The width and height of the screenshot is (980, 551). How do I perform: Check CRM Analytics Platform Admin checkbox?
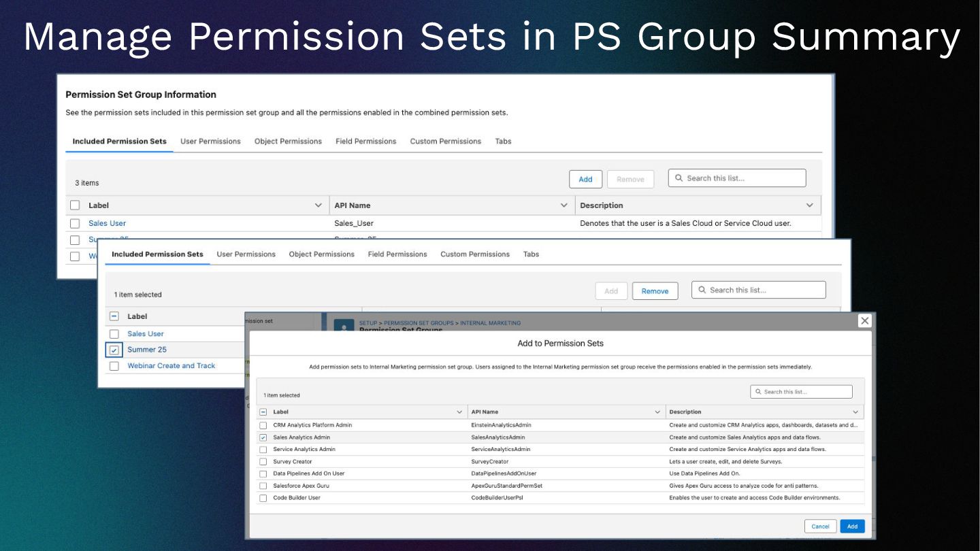point(263,425)
